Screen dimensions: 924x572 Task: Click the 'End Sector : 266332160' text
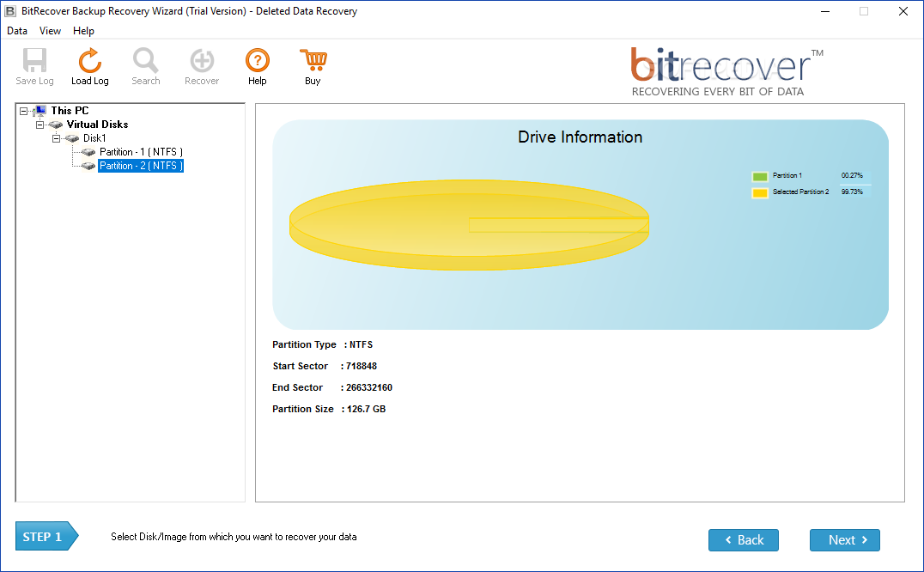point(331,387)
